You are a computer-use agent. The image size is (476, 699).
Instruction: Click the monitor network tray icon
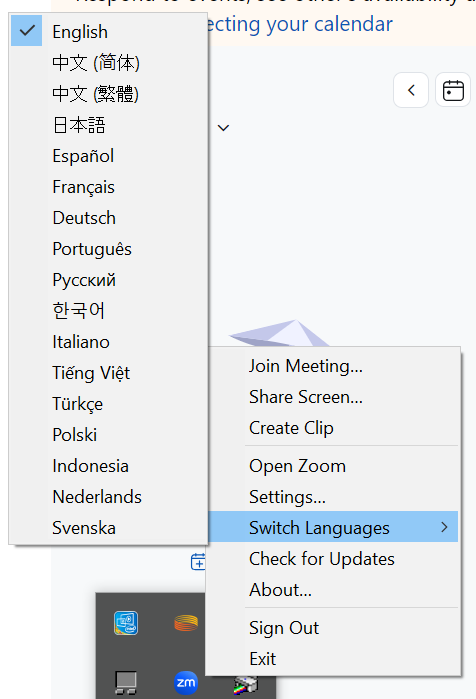pos(126,683)
